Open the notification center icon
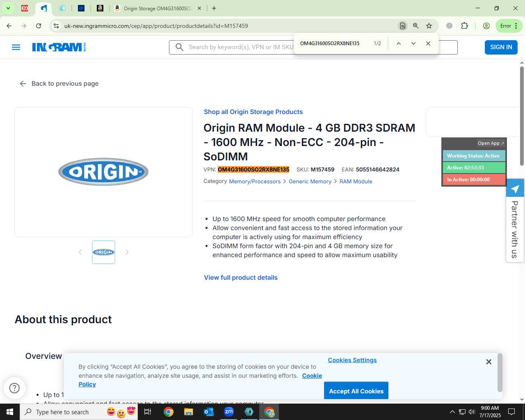The width and height of the screenshot is (525, 420). pyautogui.click(x=511, y=412)
